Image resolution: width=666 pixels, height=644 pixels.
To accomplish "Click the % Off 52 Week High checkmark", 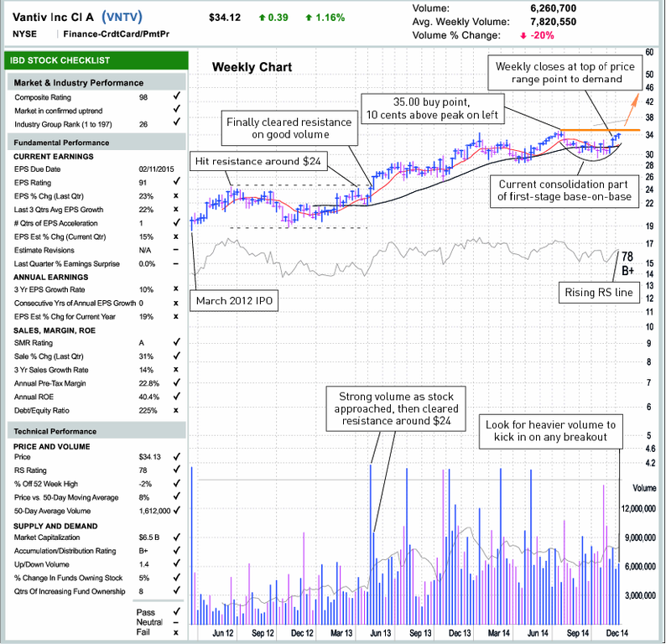I will 177,483.
